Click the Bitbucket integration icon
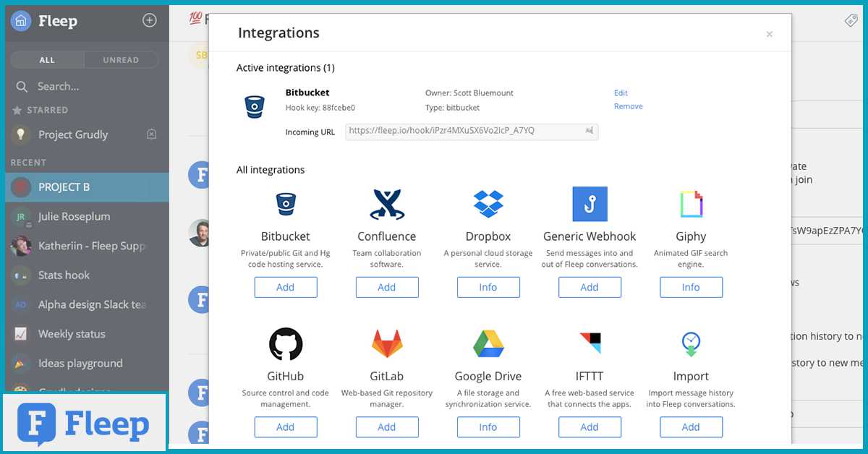 285,203
